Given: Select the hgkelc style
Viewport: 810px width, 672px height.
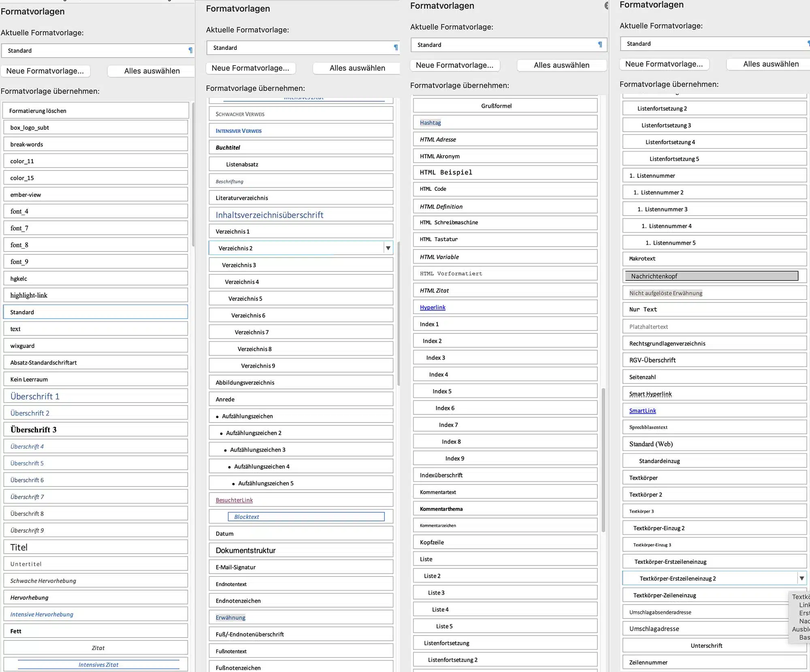Looking at the screenshot, I should pos(96,278).
